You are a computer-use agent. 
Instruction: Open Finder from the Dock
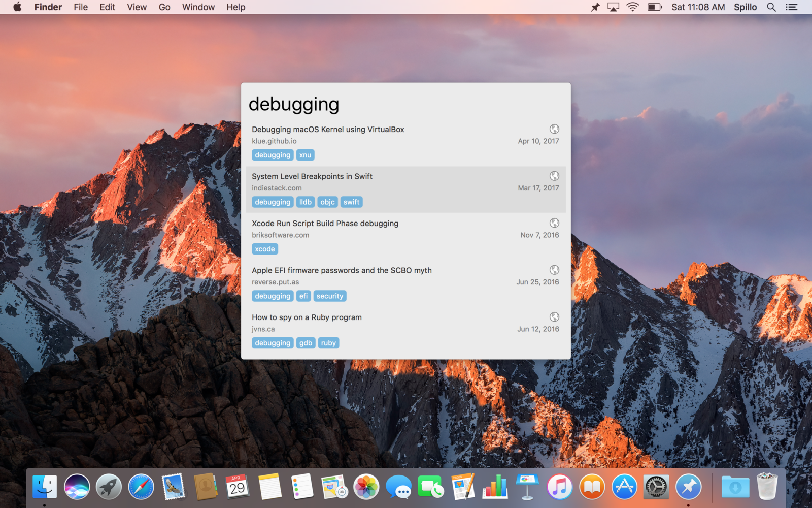[45, 487]
